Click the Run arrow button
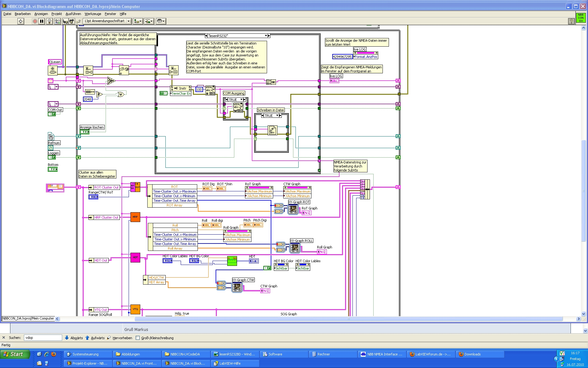 click(21, 21)
